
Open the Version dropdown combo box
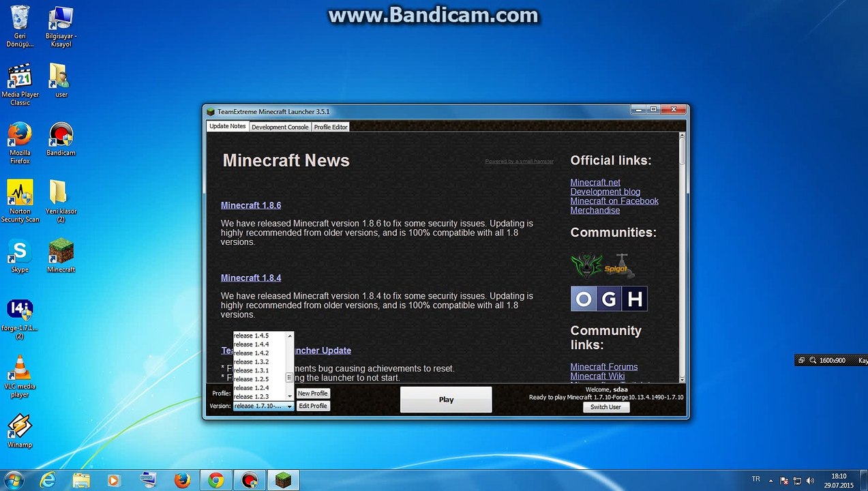tap(263, 406)
